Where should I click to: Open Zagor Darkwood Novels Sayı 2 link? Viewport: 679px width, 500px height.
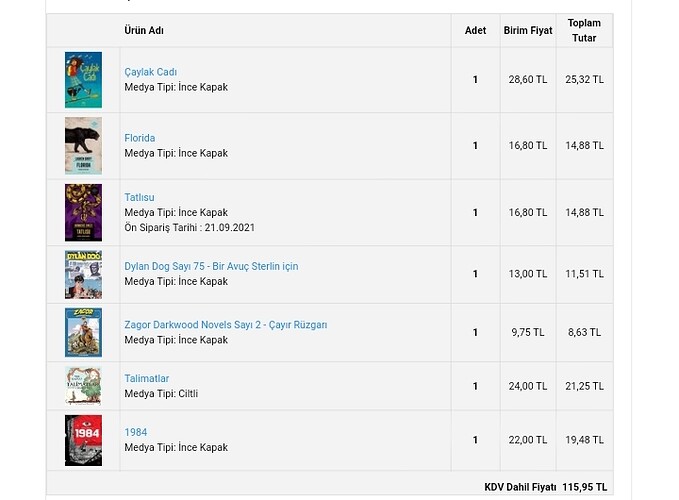[225, 325]
